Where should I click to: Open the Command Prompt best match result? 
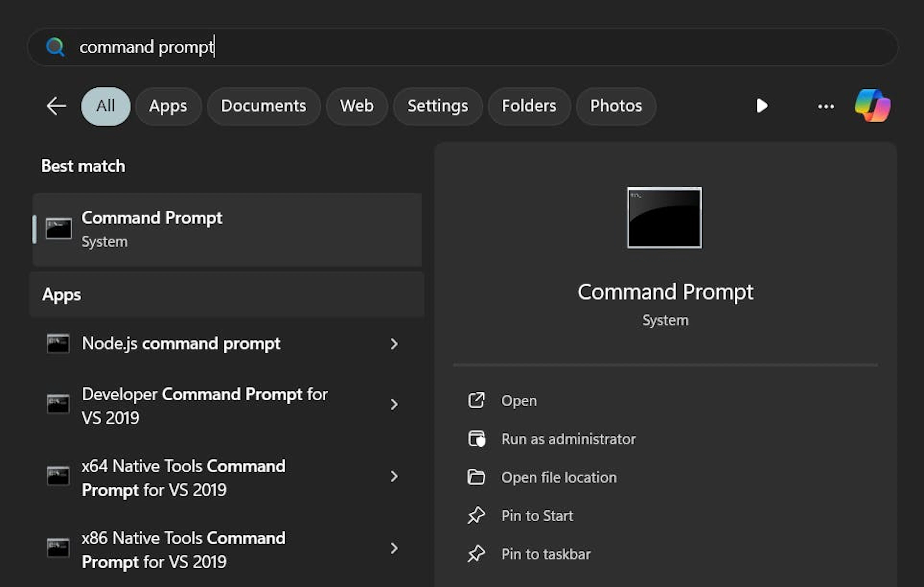227,230
